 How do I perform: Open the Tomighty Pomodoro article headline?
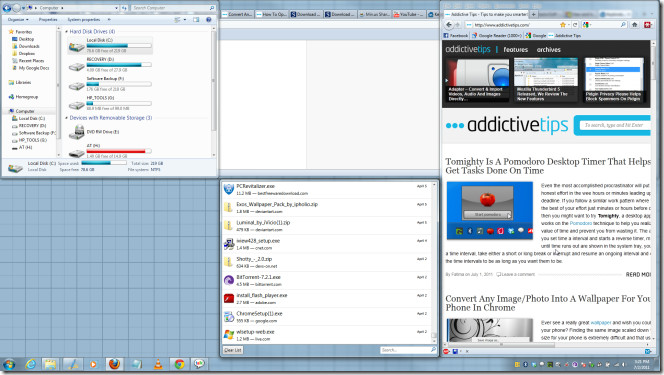[x=548, y=166]
